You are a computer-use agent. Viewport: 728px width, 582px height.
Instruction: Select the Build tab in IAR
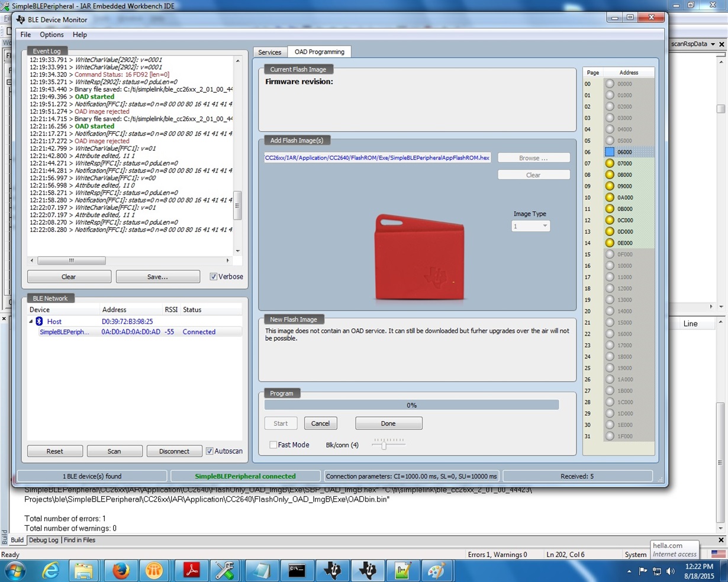tap(17, 540)
